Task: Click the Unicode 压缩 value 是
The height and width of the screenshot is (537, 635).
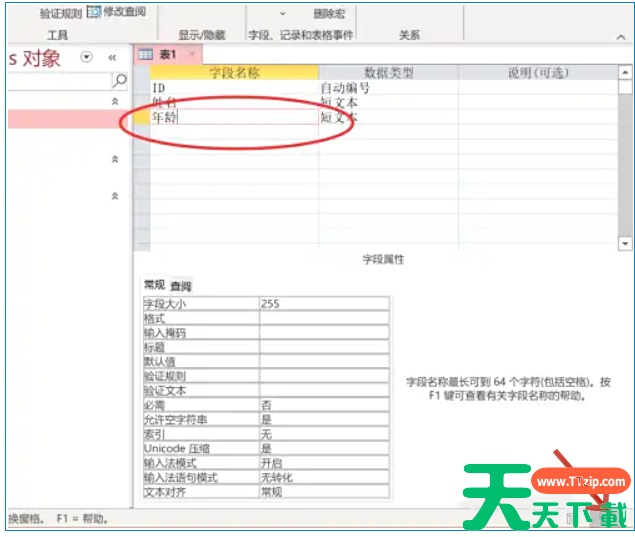Action: [x=324, y=448]
